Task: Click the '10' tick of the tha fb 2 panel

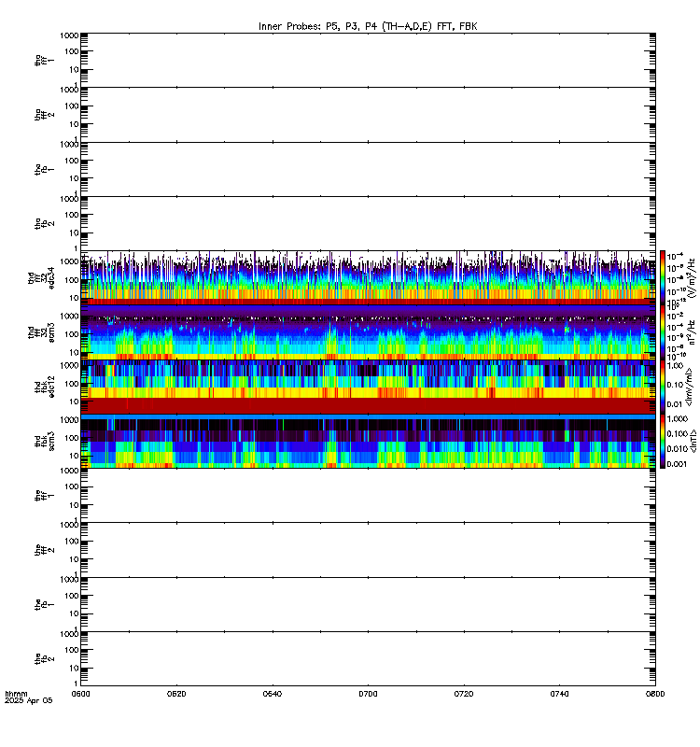Action: (x=75, y=233)
